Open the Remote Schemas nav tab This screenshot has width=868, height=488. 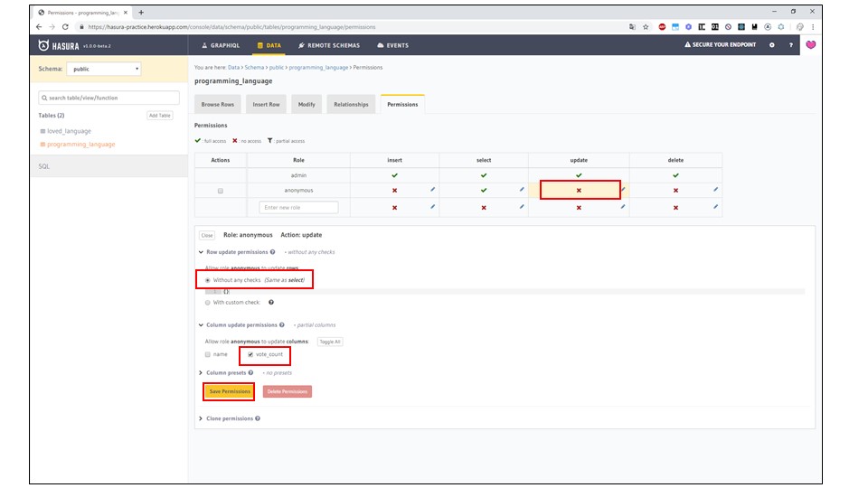[x=329, y=45]
